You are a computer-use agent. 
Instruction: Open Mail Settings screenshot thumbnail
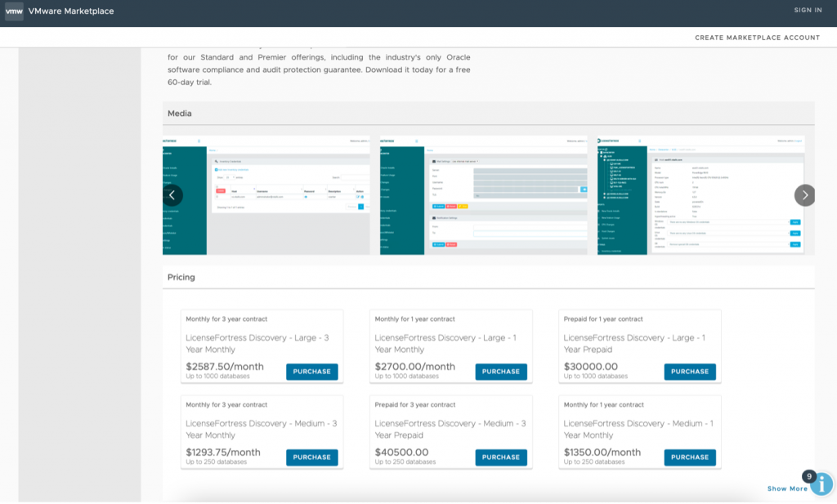(484, 195)
